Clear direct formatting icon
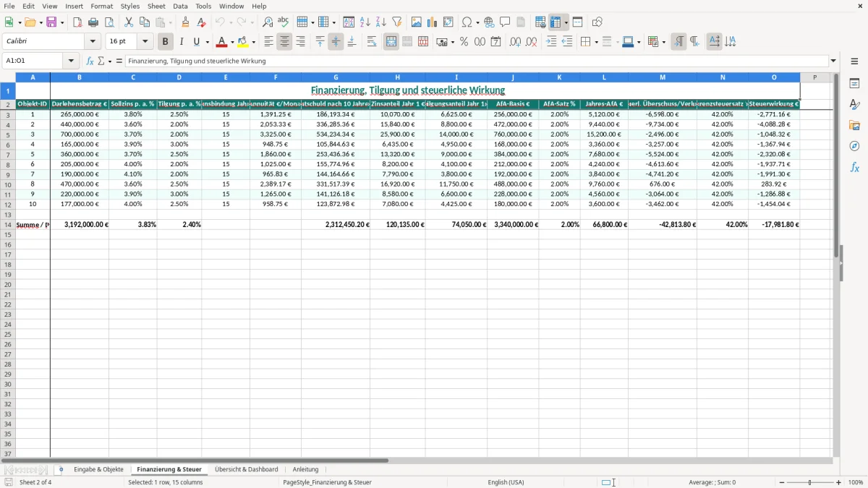Screen dimensions: 868x488 coord(202,22)
